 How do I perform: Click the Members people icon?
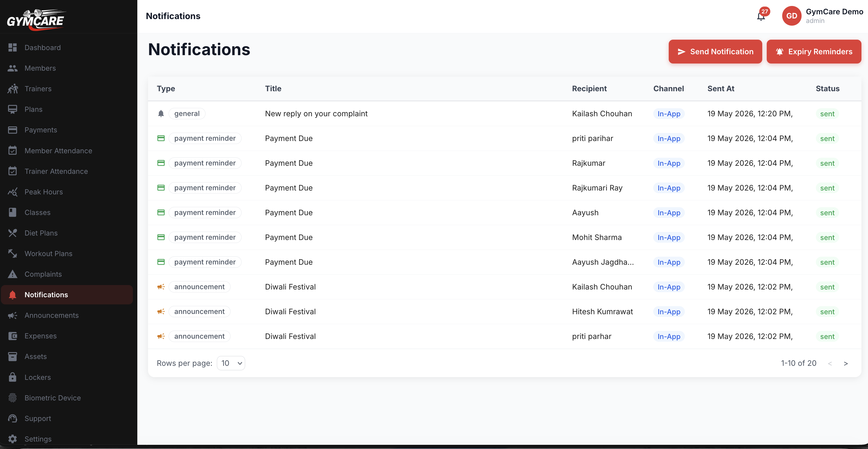(x=13, y=68)
